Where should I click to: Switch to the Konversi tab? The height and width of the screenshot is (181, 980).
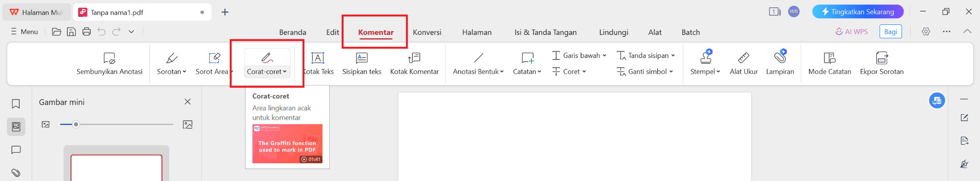tap(427, 32)
